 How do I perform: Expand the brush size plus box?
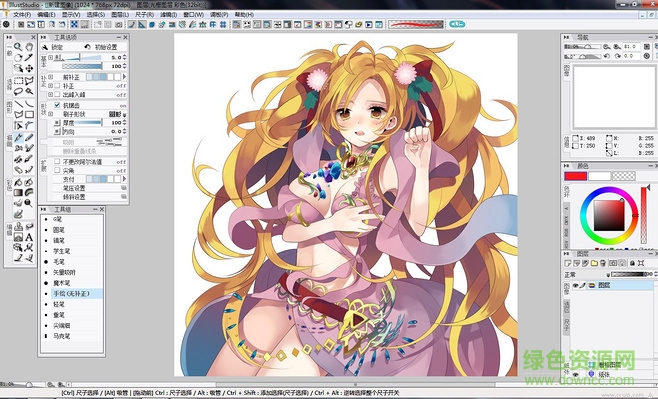tap(50, 57)
